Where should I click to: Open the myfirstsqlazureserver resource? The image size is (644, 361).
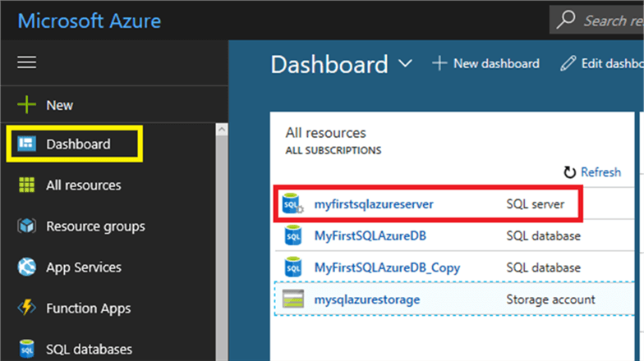(374, 203)
